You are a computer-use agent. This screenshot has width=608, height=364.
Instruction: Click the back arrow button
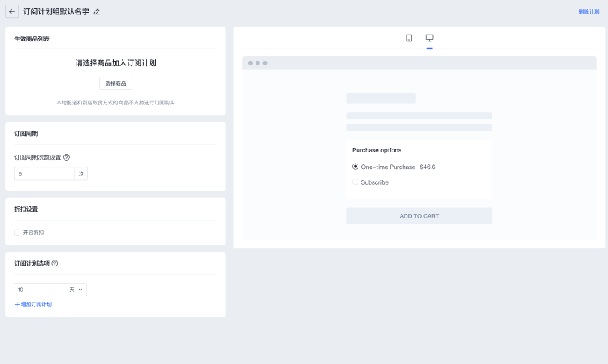point(12,11)
